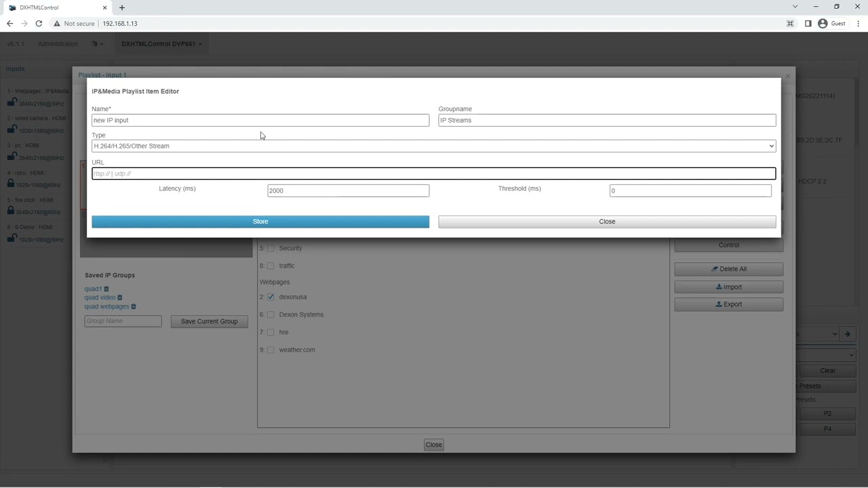Image resolution: width=868 pixels, height=488 pixels.
Task: Open a new browser tab with plus icon
Action: pyautogui.click(x=122, y=7)
